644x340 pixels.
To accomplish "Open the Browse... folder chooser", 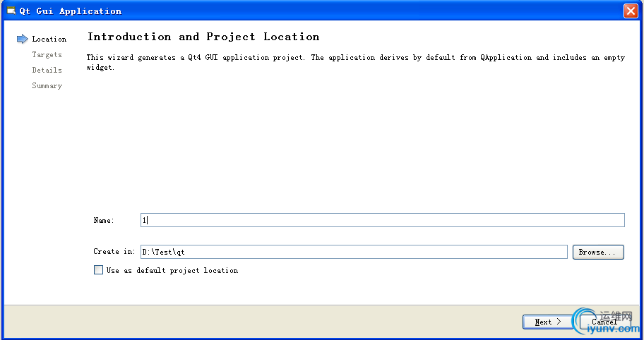I will 598,253.
